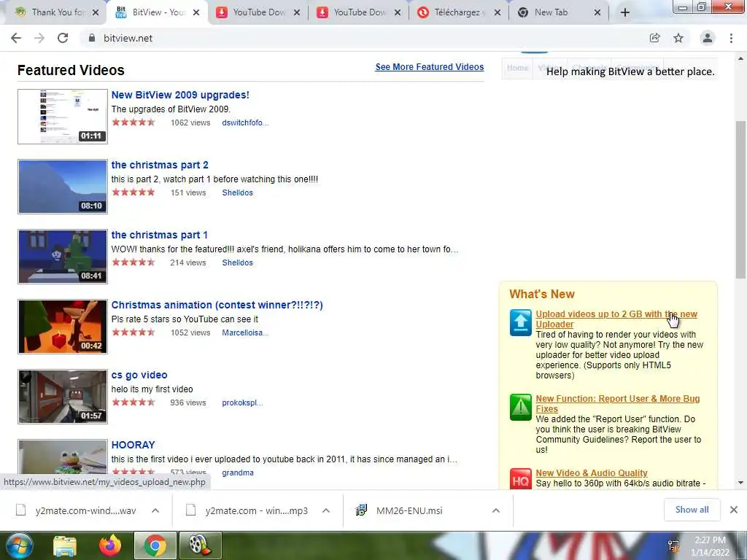The width and height of the screenshot is (747, 560).
Task: Click Show all downloads button
Action: [x=692, y=510]
